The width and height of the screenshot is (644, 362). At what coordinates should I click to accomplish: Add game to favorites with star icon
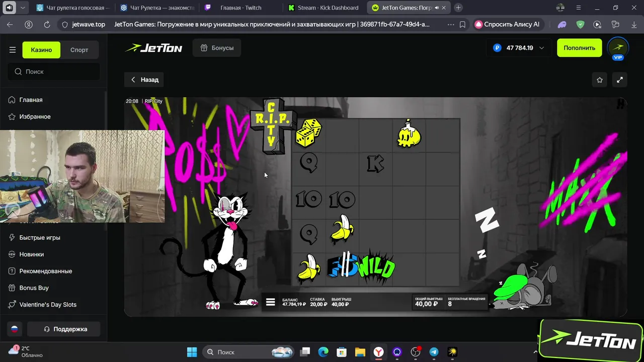click(600, 80)
